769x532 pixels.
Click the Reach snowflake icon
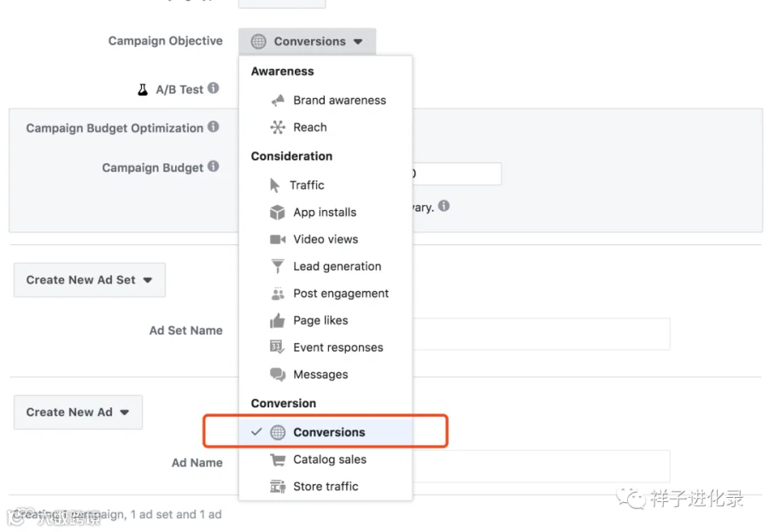coord(278,127)
